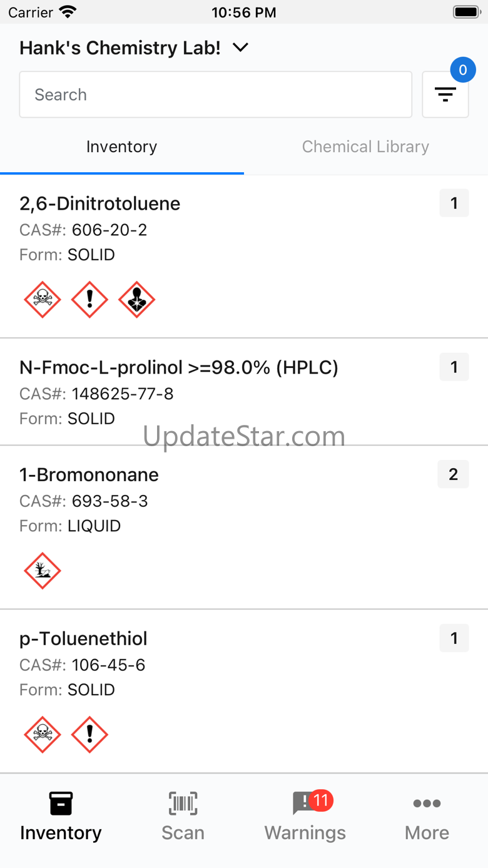Tap quantity badge 2 on 1-Bromononane
The height and width of the screenshot is (868, 488).
coord(453,475)
